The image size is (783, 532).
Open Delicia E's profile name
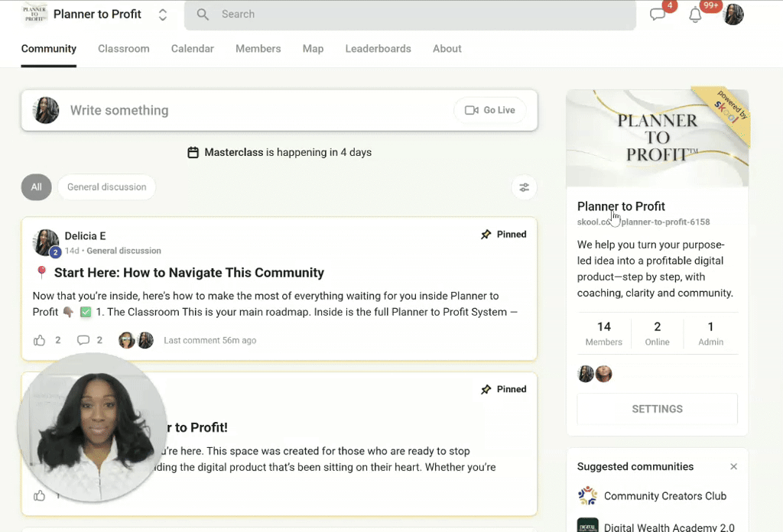pyautogui.click(x=85, y=236)
